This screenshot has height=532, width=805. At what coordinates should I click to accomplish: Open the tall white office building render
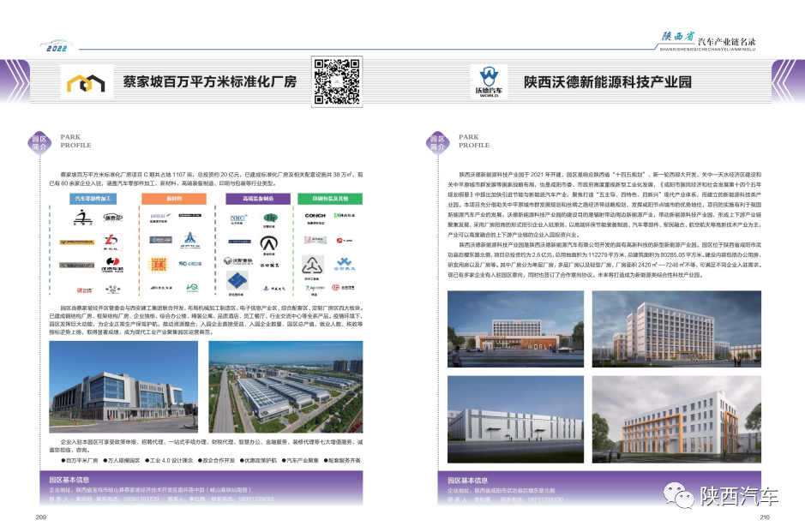pyautogui.click(x=676, y=329)
